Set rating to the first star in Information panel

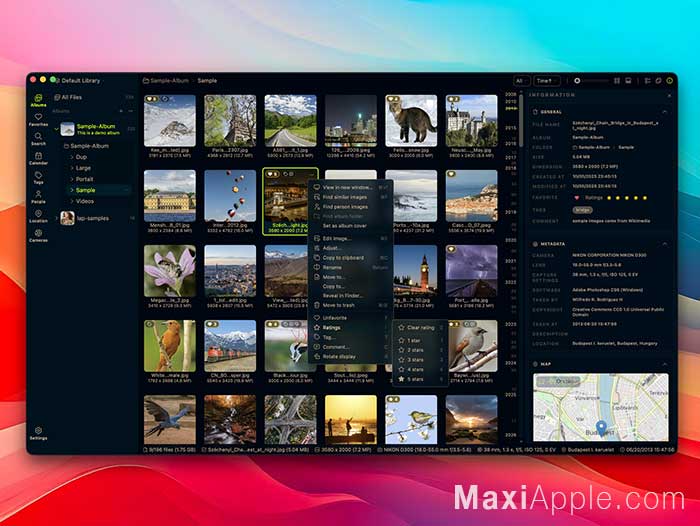tap(609, 197)
